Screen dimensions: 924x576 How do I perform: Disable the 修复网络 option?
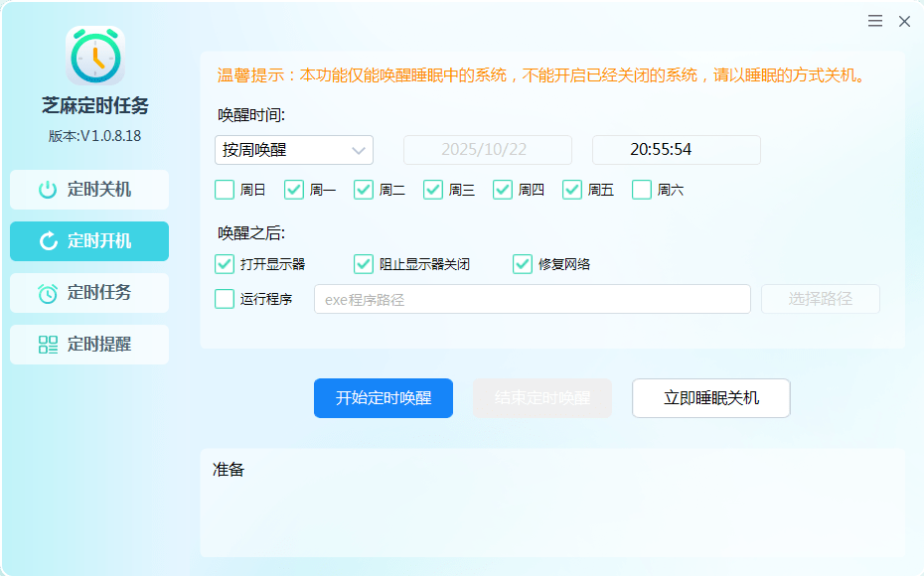[523, 263]
